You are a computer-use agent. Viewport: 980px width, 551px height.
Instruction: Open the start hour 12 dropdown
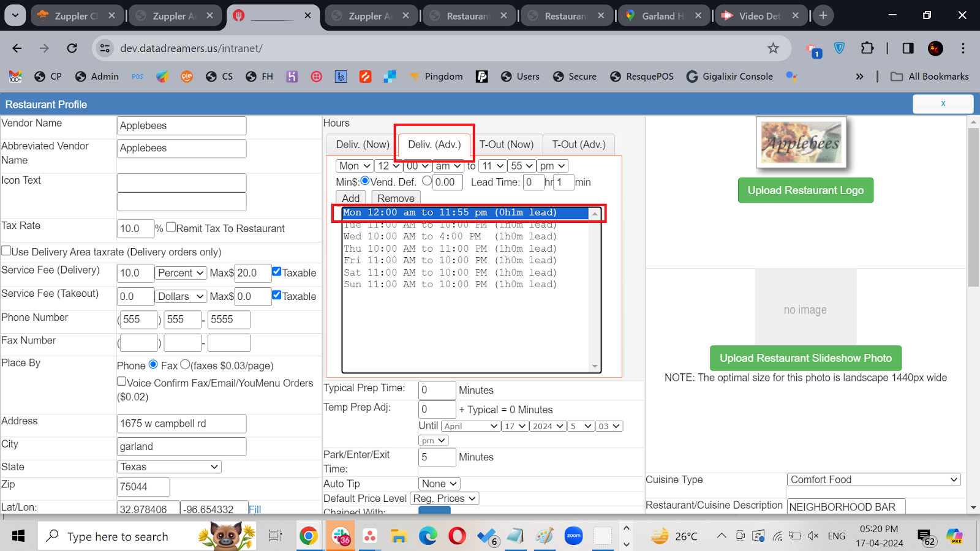coord(388,166)
